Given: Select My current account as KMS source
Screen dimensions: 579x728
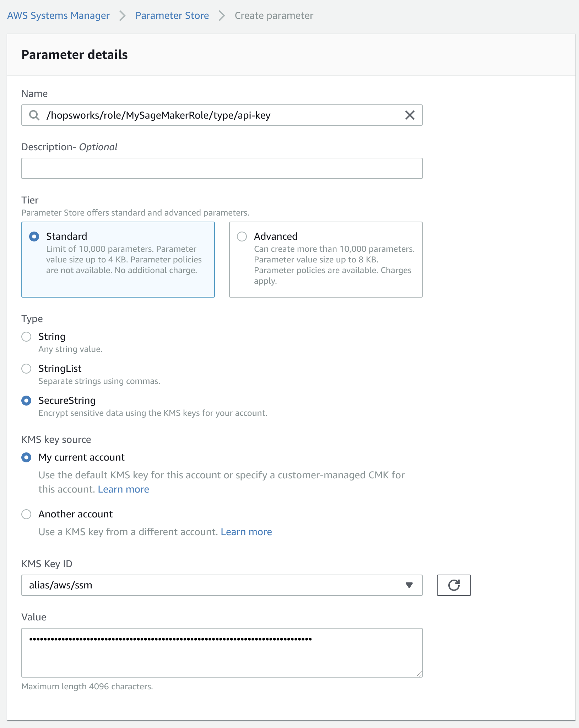Looking at the screenshot, I should [26, 457].
